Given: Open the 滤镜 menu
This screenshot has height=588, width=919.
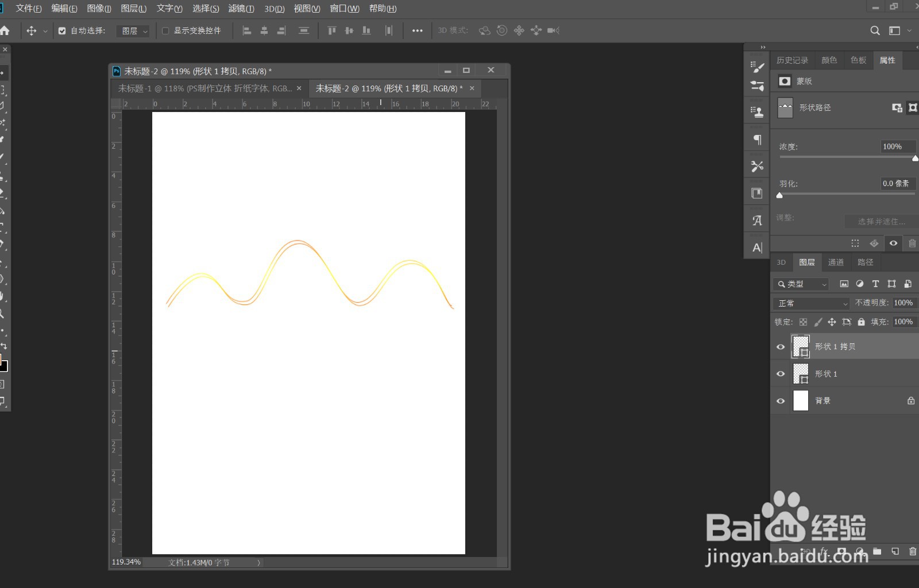Looking at the screenshot, I should click(x=241, y=9).
